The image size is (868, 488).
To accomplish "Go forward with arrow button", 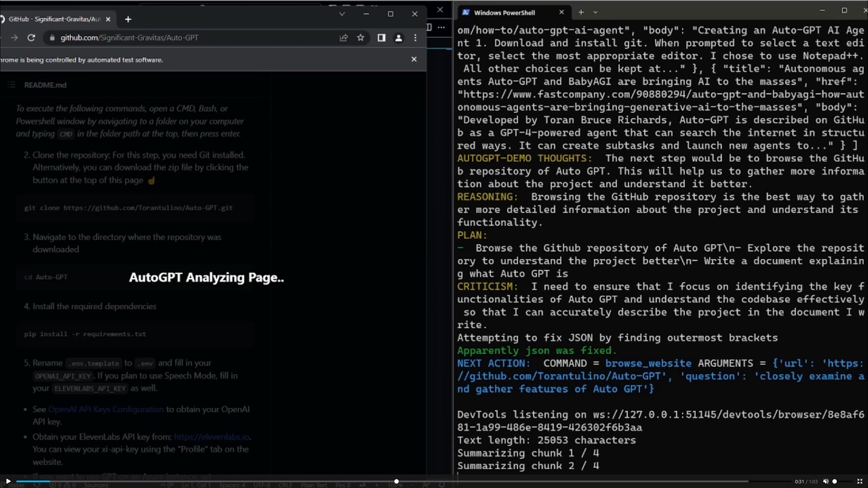I will point(14,38).
